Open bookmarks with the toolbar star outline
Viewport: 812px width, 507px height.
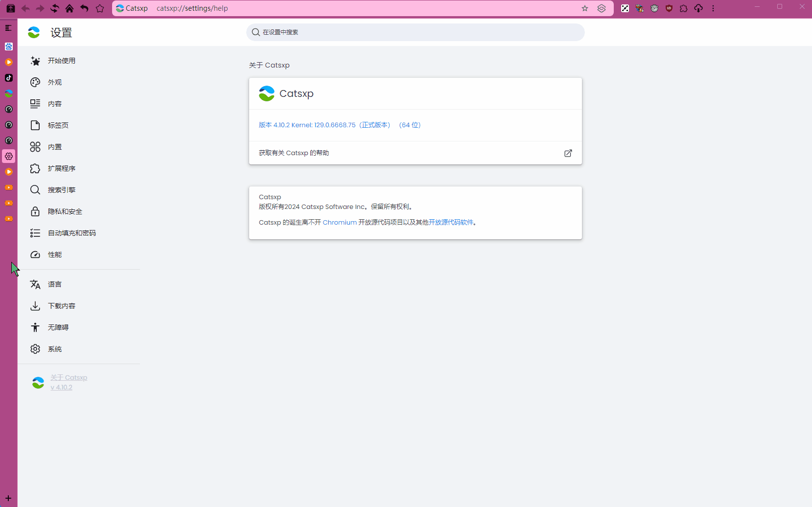click(100, 8)
